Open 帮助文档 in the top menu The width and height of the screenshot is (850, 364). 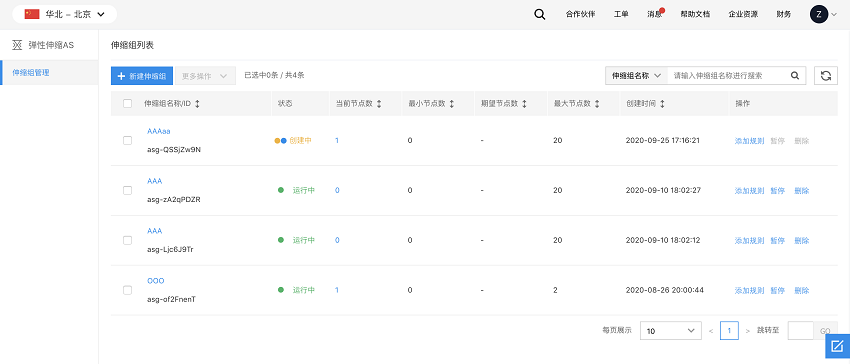(x=695, y=15)
